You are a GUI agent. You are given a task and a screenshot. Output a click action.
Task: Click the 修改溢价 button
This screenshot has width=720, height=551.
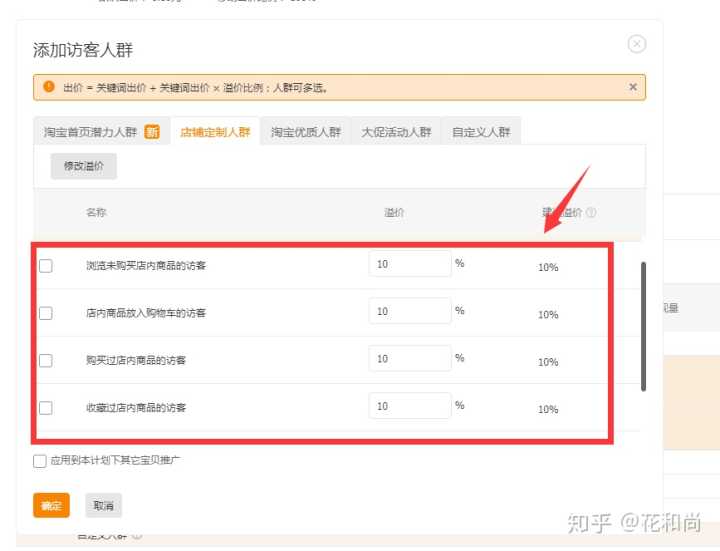point(84,166)
